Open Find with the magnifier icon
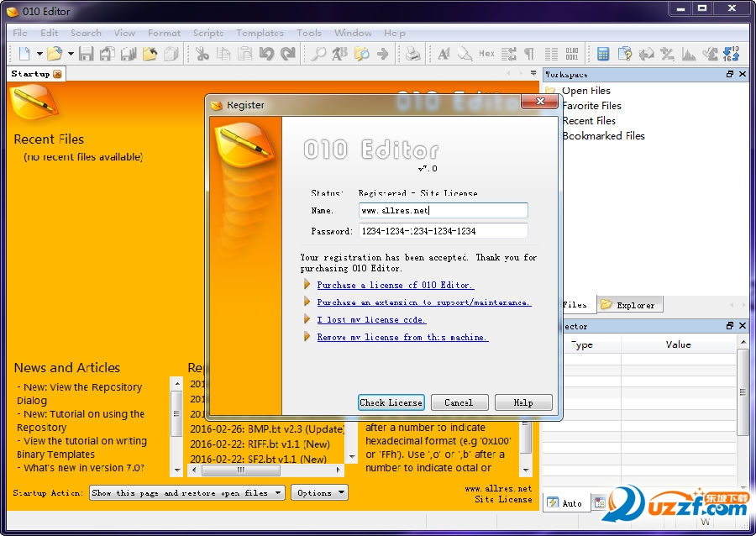 (x=318, y=54)
